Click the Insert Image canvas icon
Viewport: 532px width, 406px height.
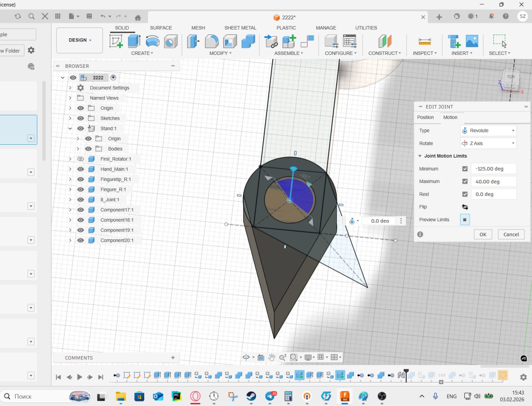click(472, 41)
